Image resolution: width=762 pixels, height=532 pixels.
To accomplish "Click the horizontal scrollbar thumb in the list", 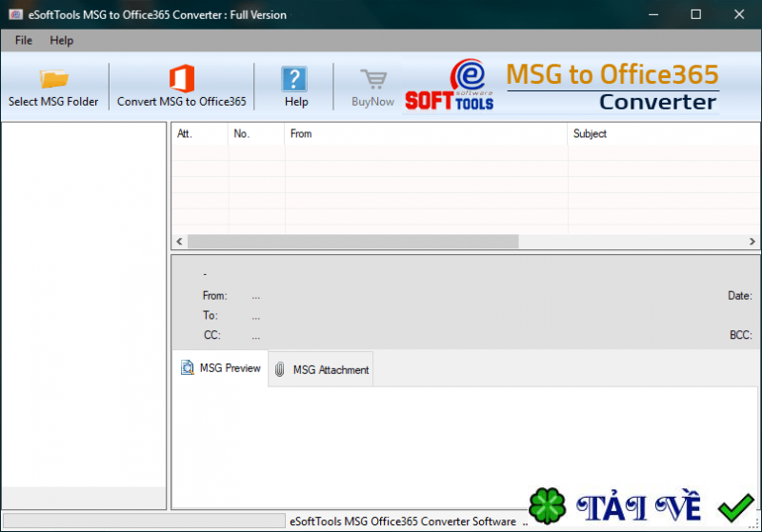I will coord(352,241).
